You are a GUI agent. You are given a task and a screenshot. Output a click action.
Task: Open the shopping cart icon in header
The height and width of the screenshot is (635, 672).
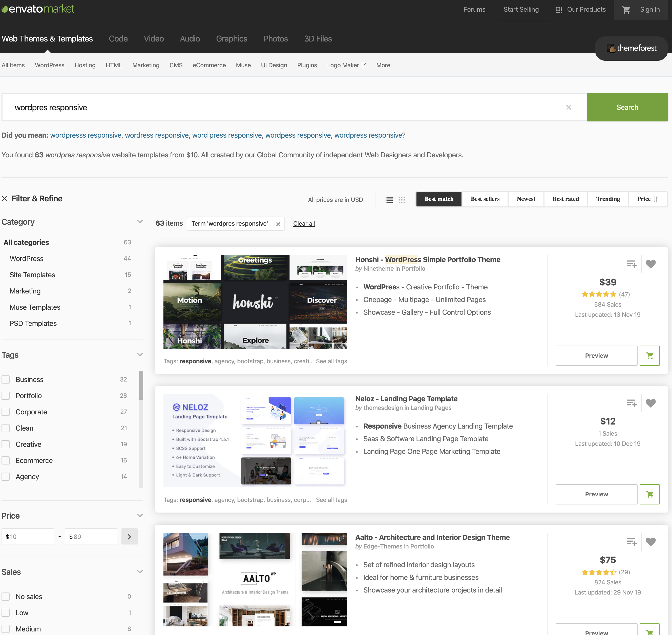(626, 10)
